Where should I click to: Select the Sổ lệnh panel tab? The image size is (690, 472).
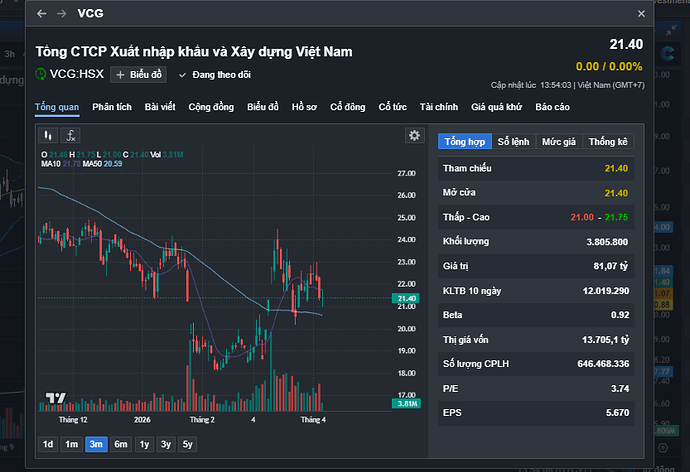[514, 142]
